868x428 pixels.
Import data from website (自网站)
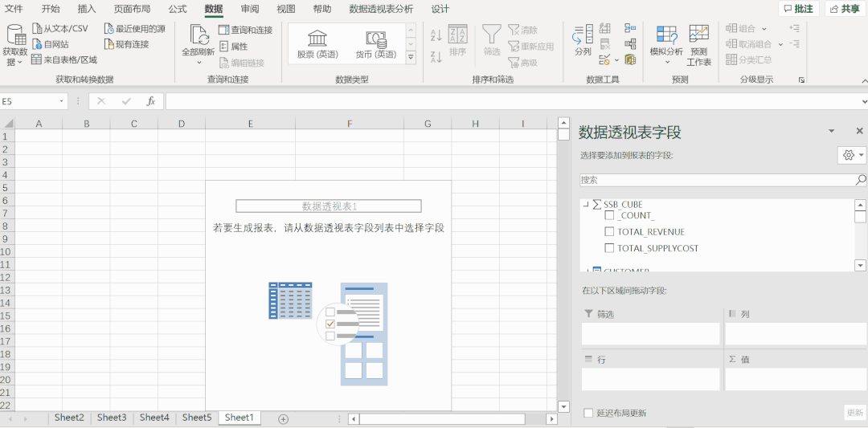coord(51,44)
